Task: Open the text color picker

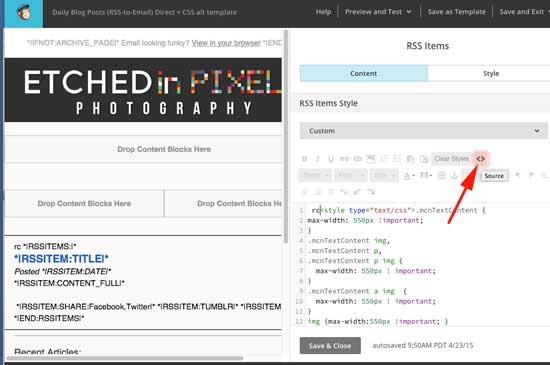Action: coord(409,175)
